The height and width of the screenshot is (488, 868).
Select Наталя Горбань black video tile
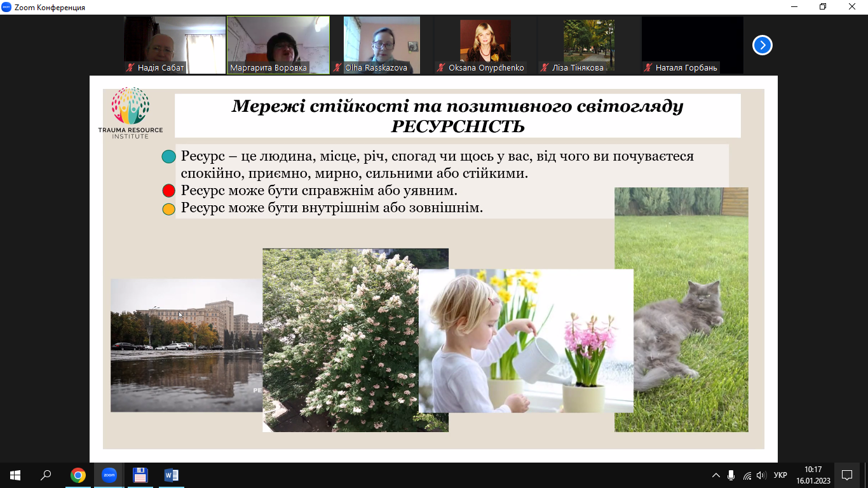(693, 45)
